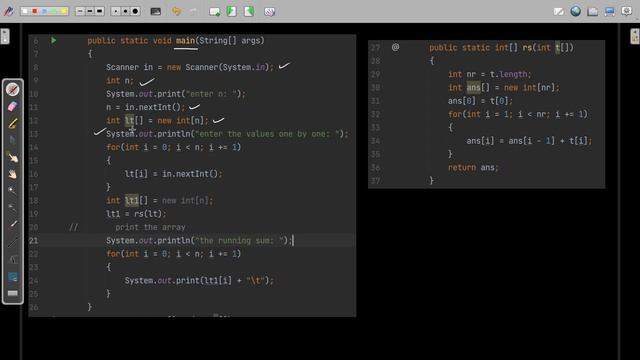Click the 'rs(int t[])' method signature

(548, 48)
